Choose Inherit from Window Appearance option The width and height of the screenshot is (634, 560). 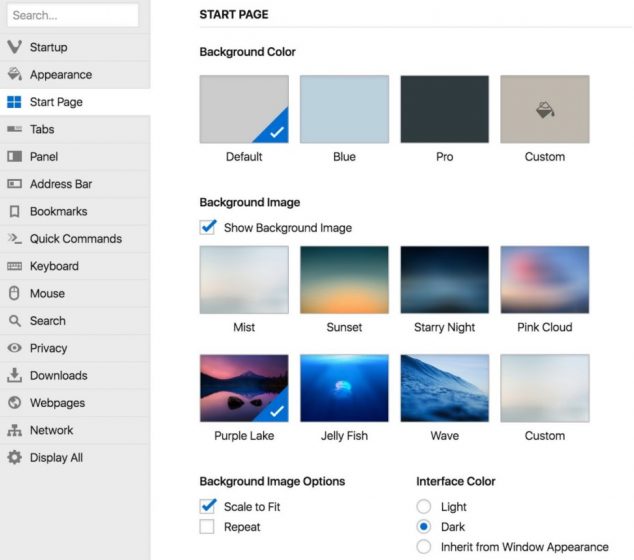tap(424, 547)
